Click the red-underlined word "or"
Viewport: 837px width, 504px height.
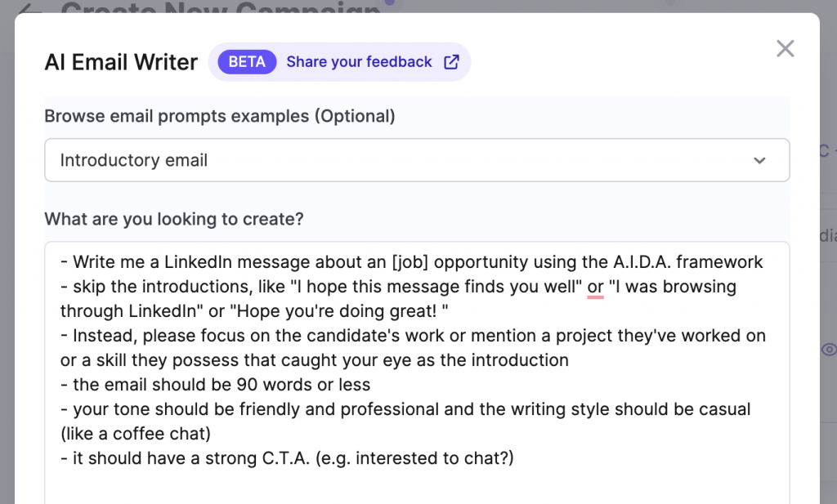595,287
